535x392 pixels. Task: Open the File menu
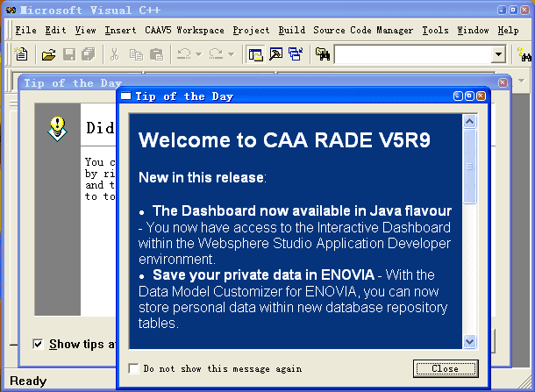click(x=25, y=31)
